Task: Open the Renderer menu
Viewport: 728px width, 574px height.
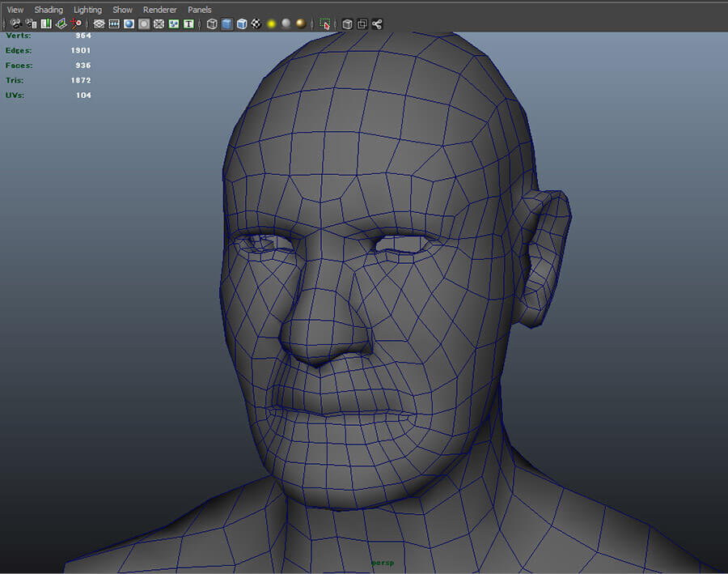Action: coord(159,9)
